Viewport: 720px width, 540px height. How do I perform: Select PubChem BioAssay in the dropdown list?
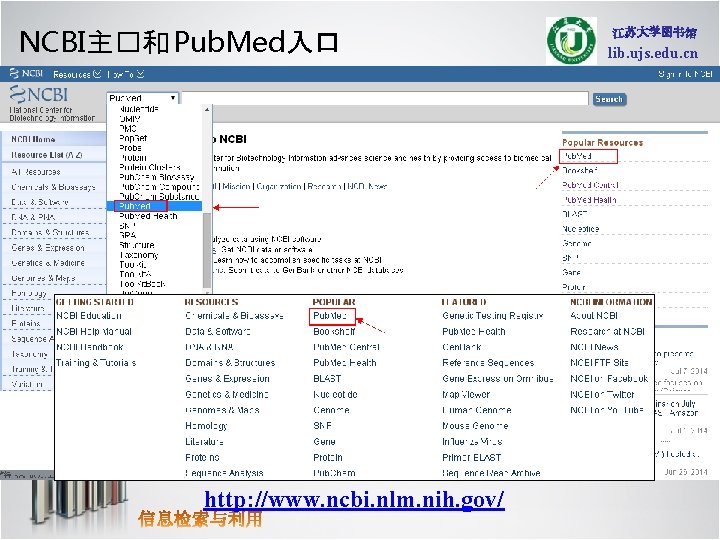pos(157,177)
